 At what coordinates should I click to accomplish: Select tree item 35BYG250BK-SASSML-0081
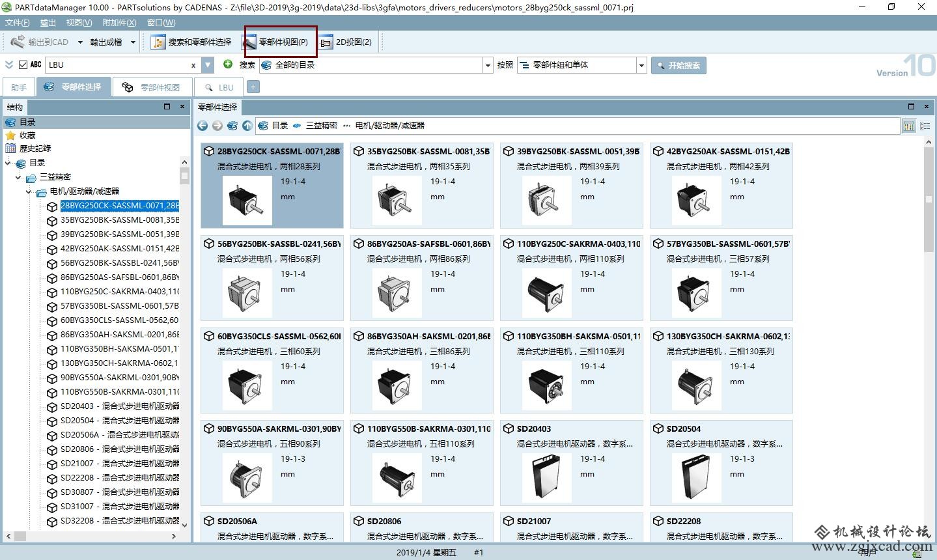click(x=119, y=220)
